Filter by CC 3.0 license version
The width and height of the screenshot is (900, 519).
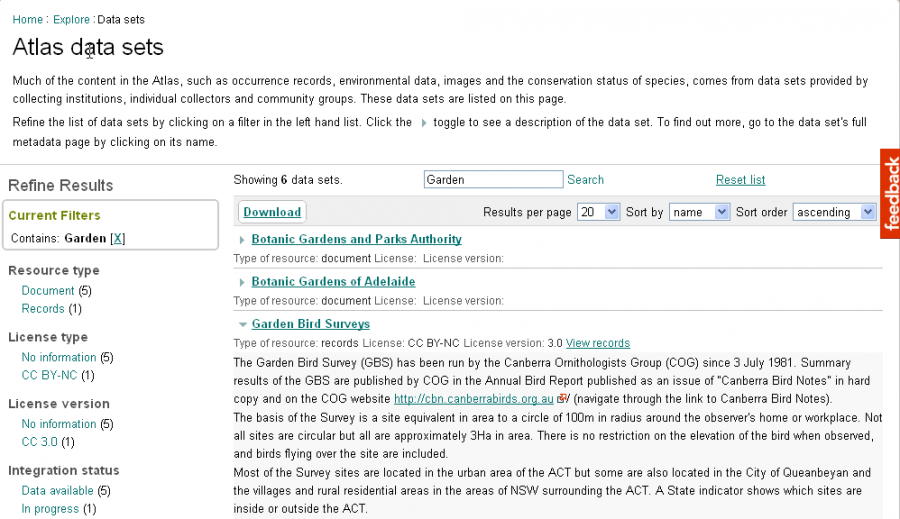[40, 441]
